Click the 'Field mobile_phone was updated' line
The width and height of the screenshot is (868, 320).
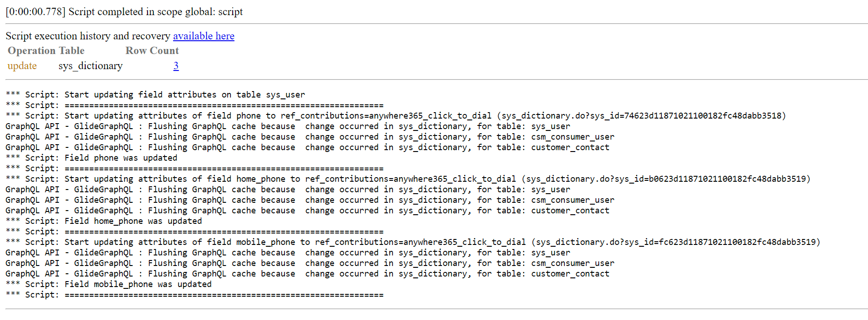point(138,284)
